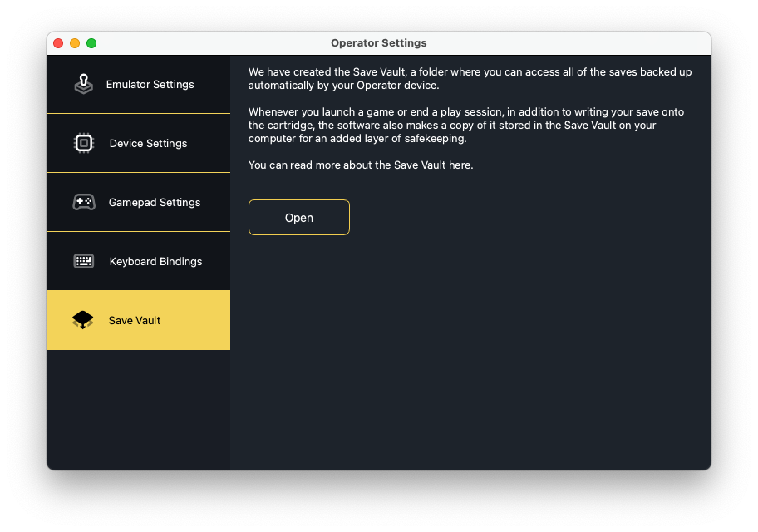Switch to the Device Settings tab

click(x=138, y=143)
